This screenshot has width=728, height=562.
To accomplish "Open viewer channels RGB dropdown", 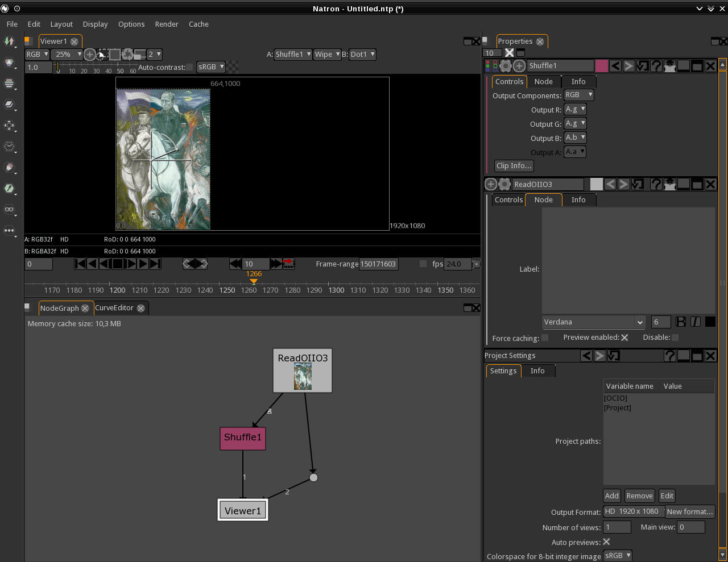I will pyautogui.click(x=37, y=55).
